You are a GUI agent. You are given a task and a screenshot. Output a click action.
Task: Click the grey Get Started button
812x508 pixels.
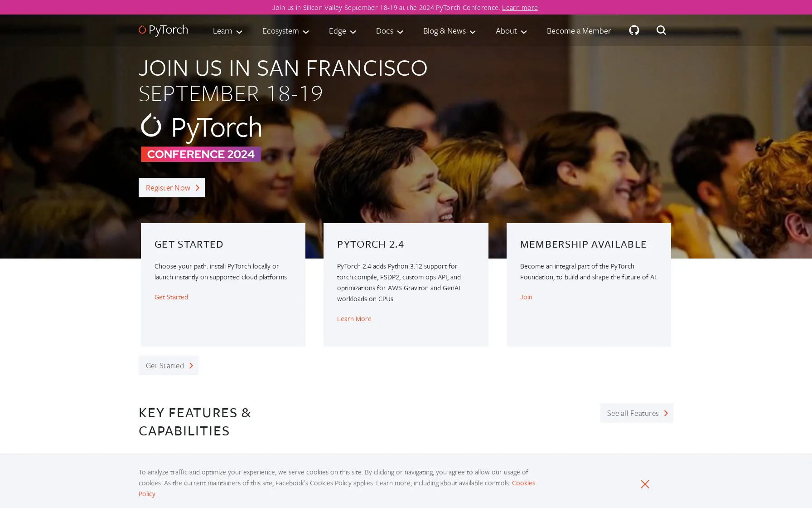point(169,365)
